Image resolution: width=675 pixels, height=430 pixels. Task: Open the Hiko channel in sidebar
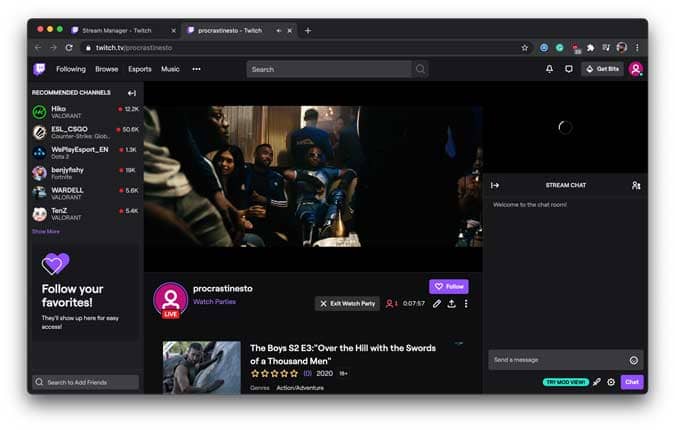(86, 112)
